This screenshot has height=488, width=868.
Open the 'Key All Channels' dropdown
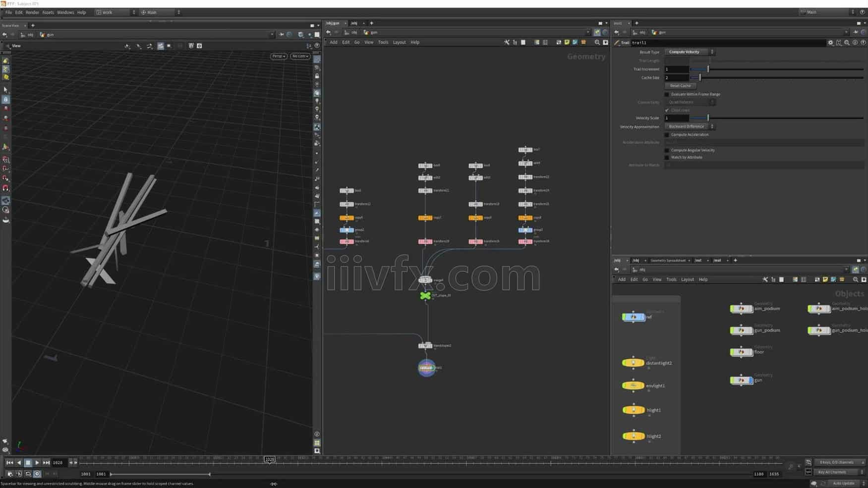click(839, 472)
